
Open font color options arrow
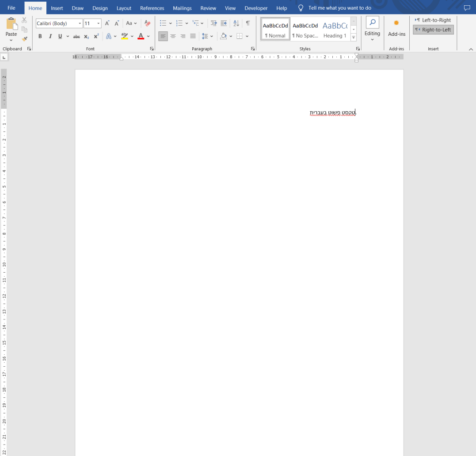coord(149,36)
